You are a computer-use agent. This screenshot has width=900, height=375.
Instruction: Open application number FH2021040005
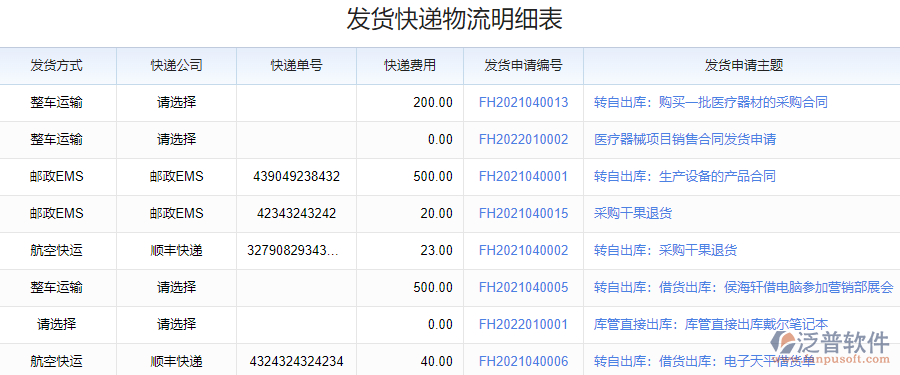tap(523, 287)
